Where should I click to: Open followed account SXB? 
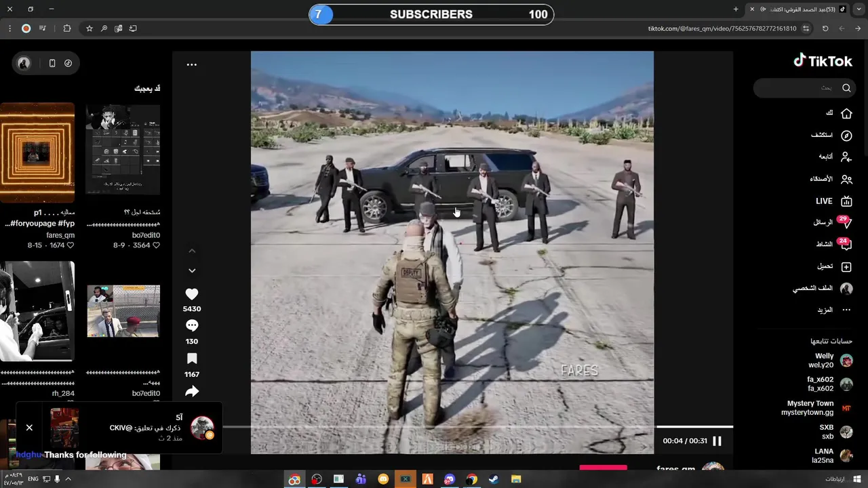pyautogui.click(x=836, y=432)
